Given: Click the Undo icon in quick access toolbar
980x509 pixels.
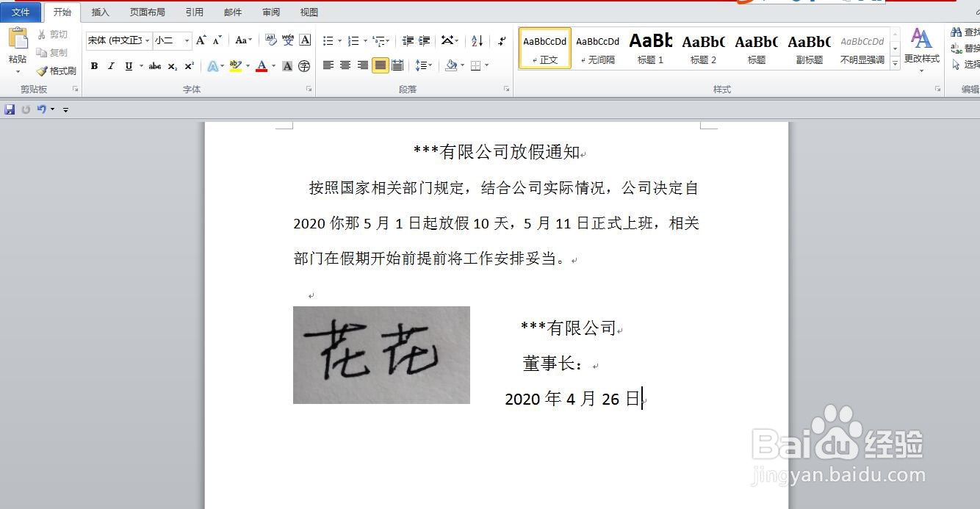Looking at the screenshot, I should (x=42, y=109).
